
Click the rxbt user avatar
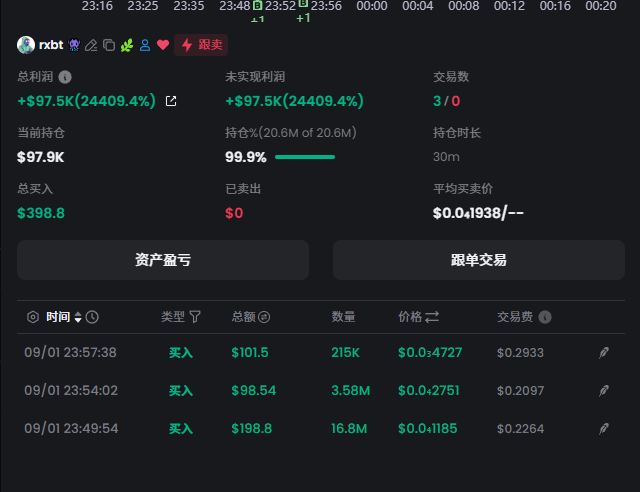pyautogui.click(x=26, y=45)
